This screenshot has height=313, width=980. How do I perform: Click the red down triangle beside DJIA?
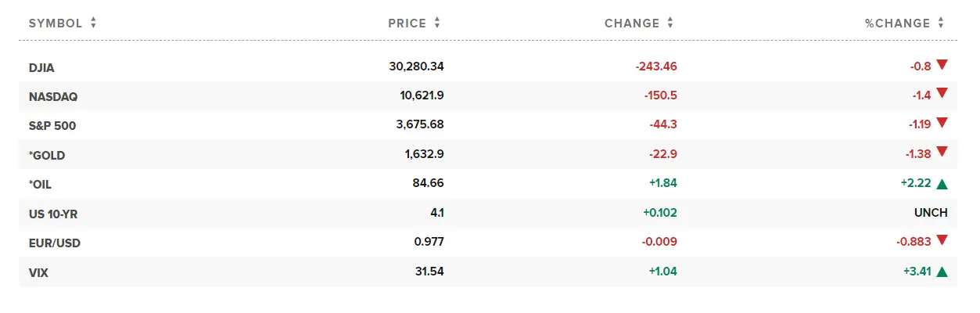(942, 66)
